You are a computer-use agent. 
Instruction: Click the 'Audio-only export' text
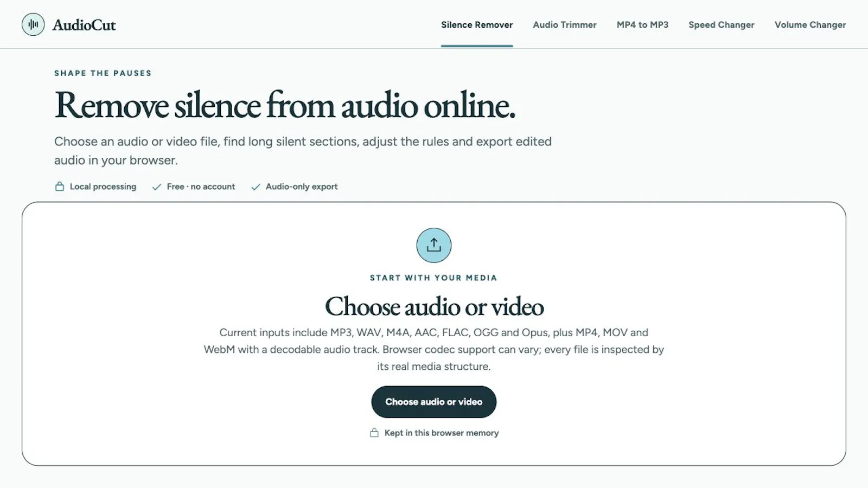coord(302,187)
